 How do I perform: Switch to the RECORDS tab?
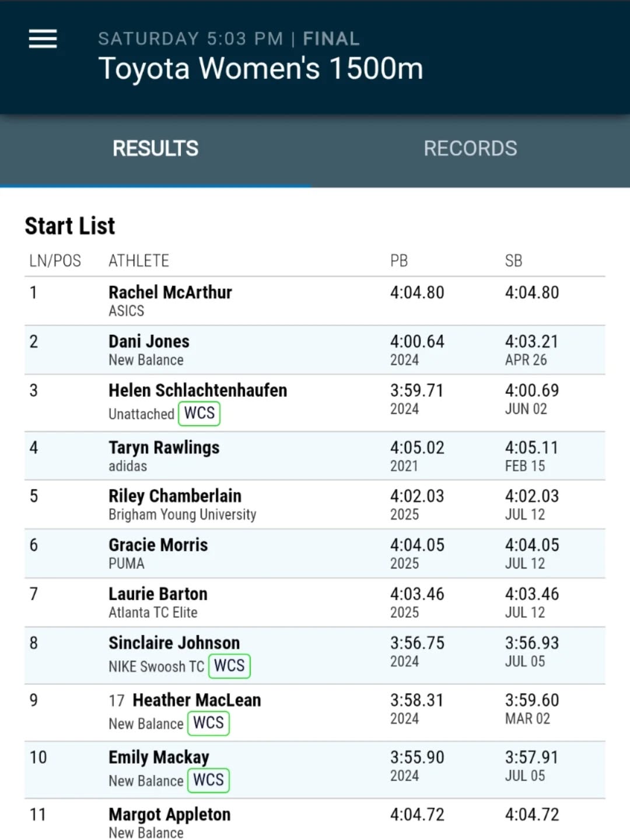click(470, 148)
